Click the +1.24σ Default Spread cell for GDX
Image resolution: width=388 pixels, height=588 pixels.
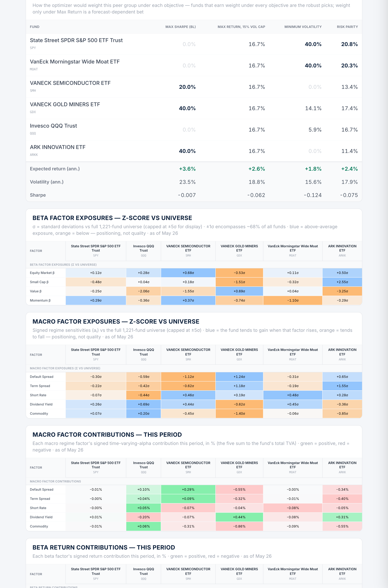239,377
